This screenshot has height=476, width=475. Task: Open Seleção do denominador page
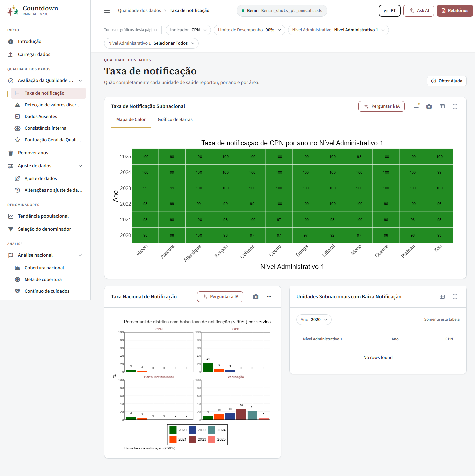pyautogui.click(x=45, y=229)
